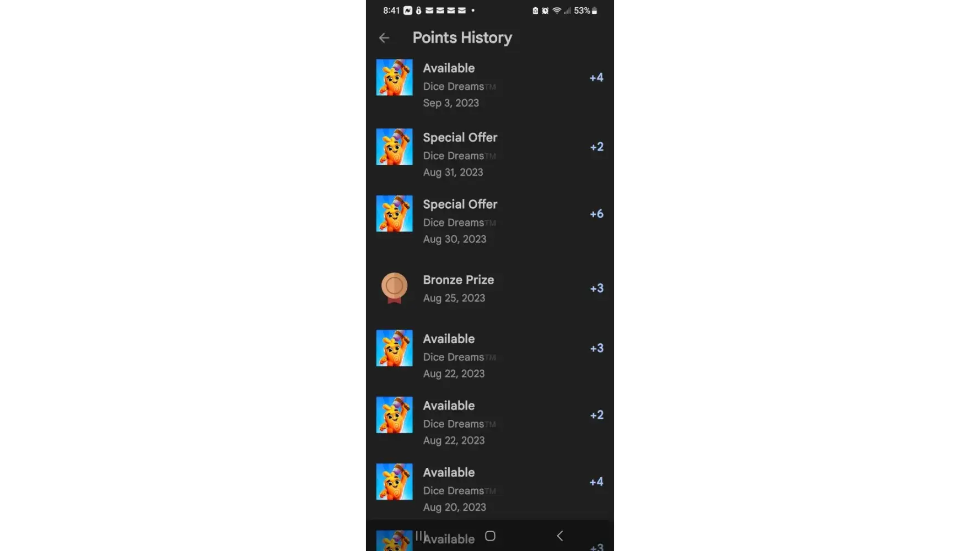
Task: Select the Bronze Prize medal icon
Action: 394,288
